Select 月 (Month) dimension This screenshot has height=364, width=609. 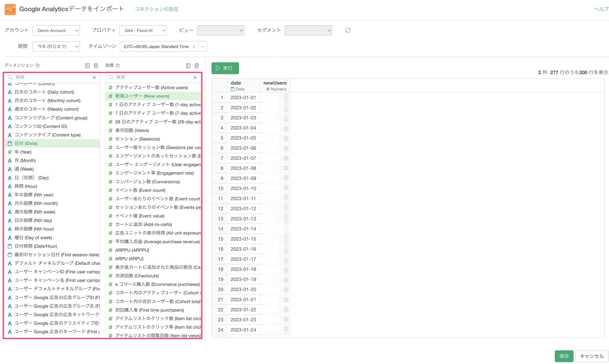[52, 161]
